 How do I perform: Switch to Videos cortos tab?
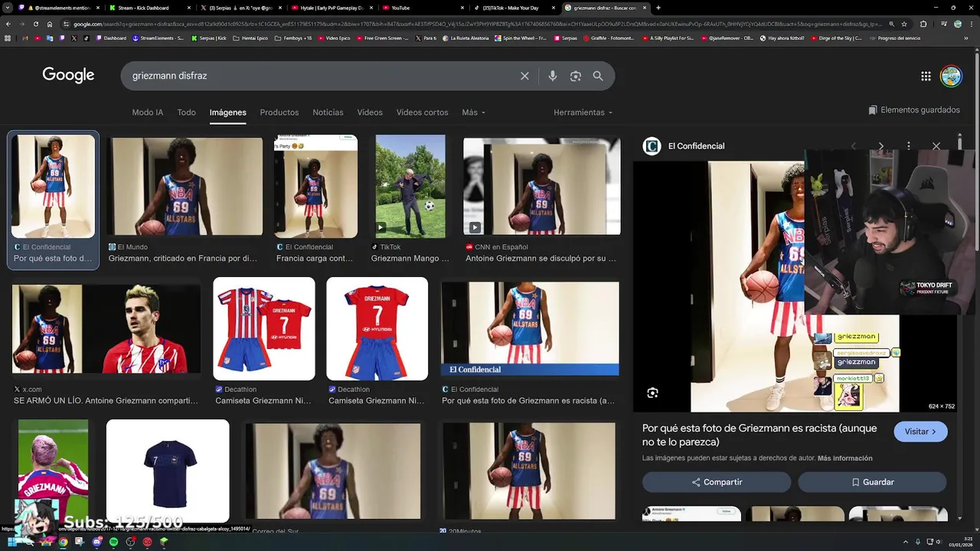[x=422, y=112]
